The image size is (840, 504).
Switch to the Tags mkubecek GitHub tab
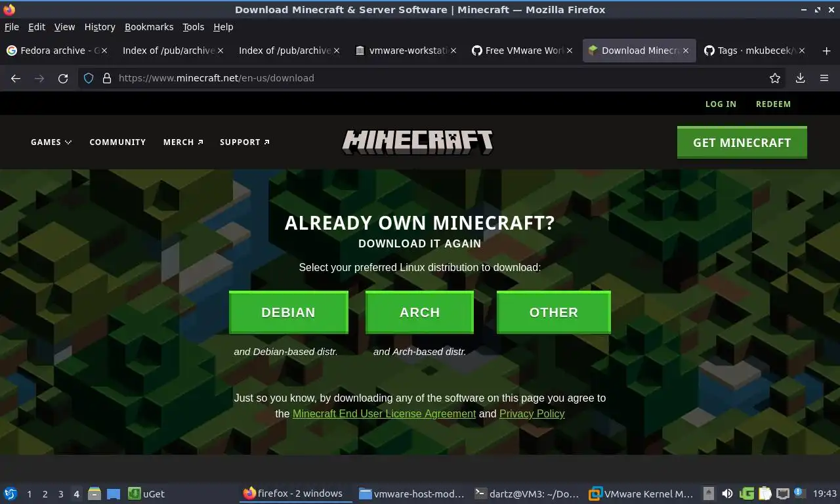[x=753, y=51]
